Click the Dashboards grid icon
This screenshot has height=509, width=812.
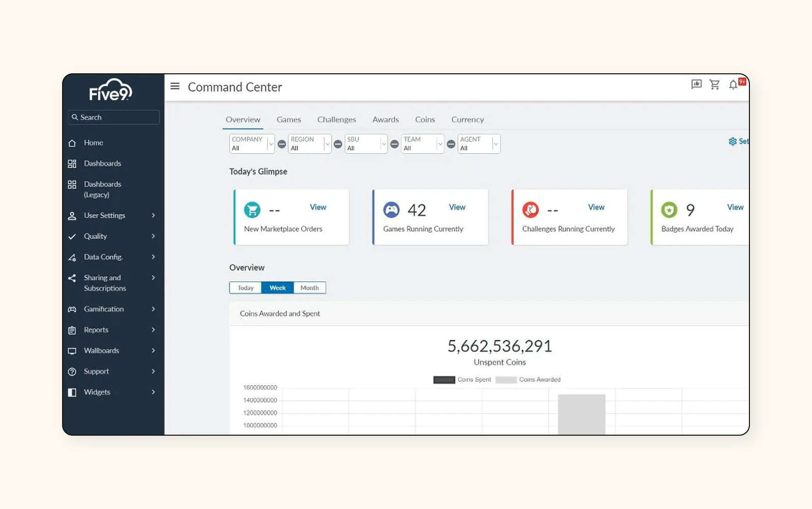click(72, 164)
